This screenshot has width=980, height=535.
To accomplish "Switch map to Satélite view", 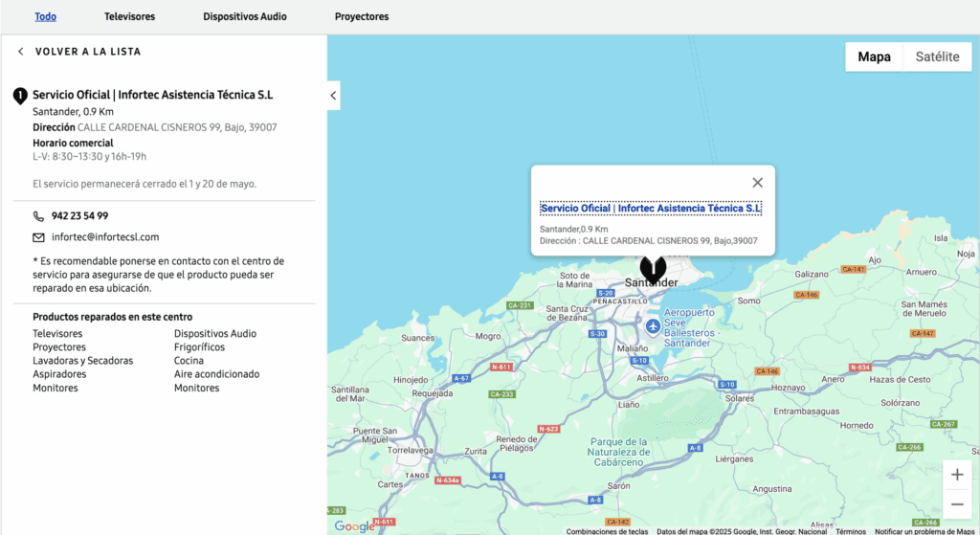I will [937, 56].
